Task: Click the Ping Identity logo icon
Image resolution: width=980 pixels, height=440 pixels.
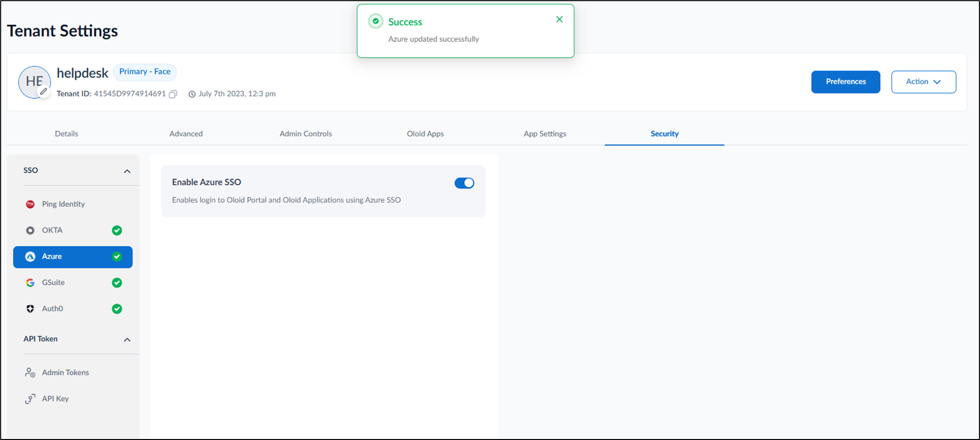Action: click(30, 204)
